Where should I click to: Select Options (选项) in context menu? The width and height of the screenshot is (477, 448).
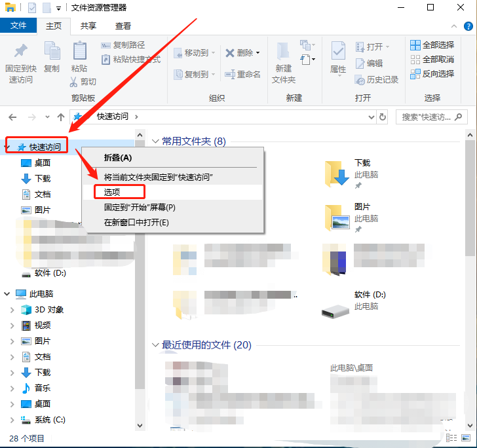tap(173, 192)
